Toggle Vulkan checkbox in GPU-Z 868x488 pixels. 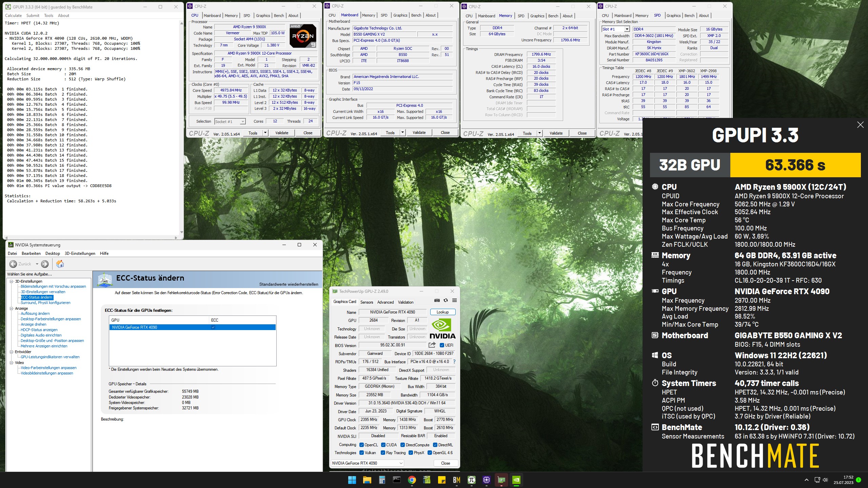pos(361,453)
